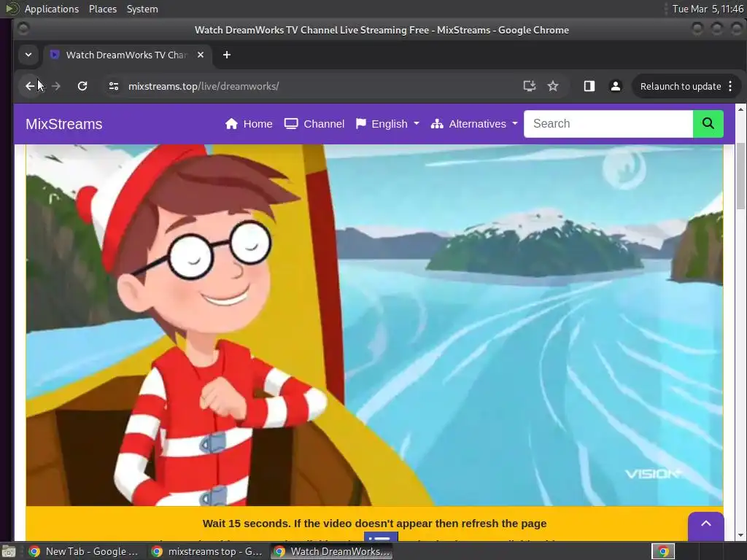The image size is (747, 560).
Task: Open the Applications menu
Action: tap(52, 9)
